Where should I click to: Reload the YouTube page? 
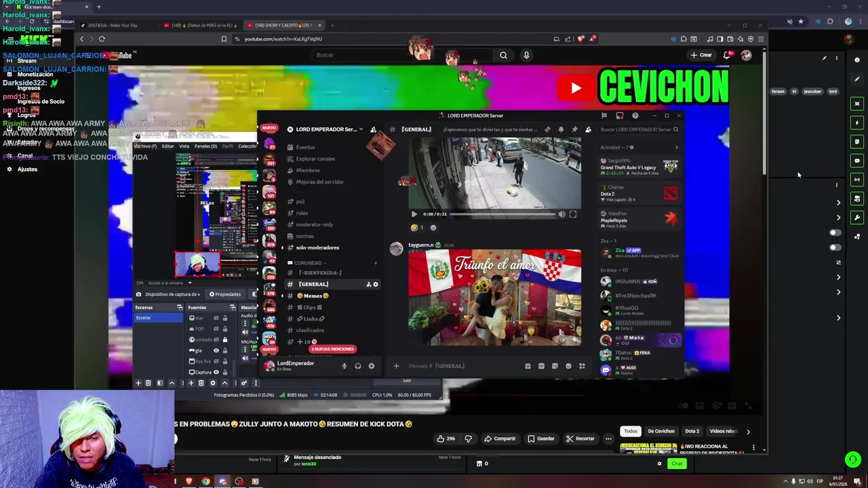point(102,39)
